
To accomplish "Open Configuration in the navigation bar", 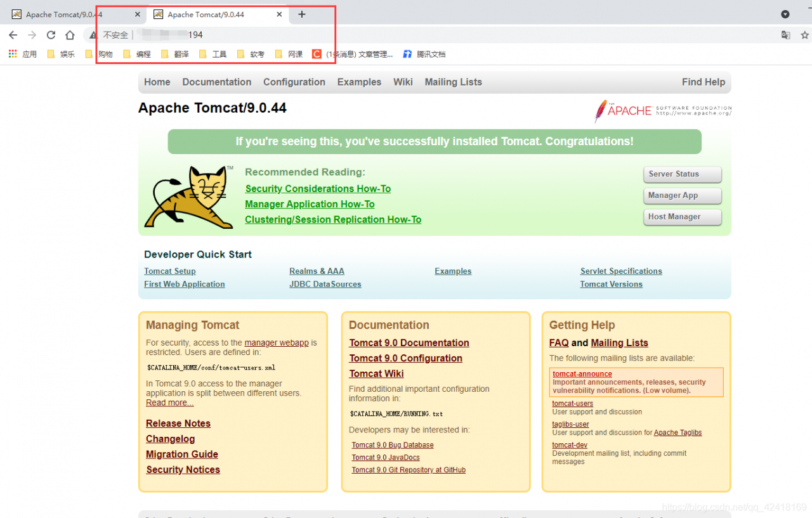I will click(294, 82).
